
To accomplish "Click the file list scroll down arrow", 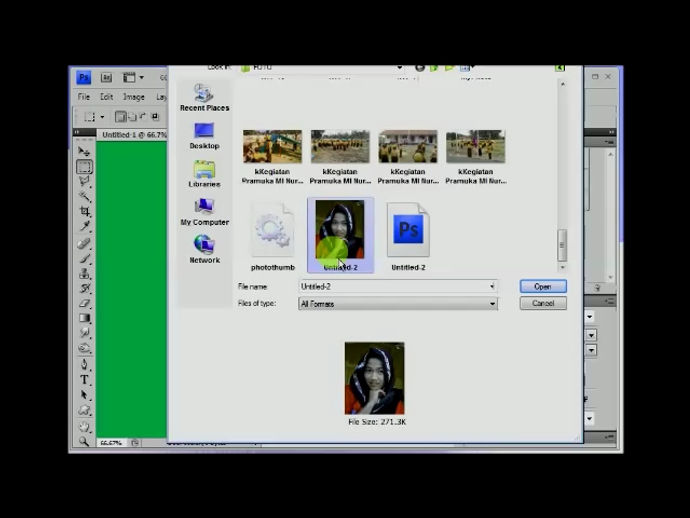I will (x=562, y=267).
